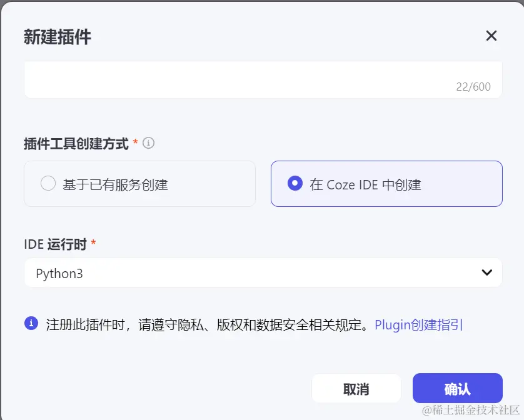The image size is (524, 420).
Task: Click the 22/600 character counter
Action: tap(473, 87)
